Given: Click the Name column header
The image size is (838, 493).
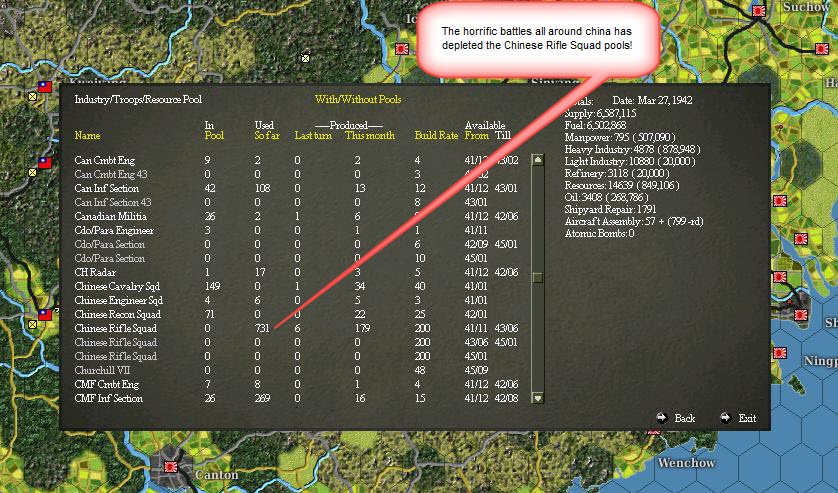Looking at the screenshot, I should tap(87, 135).
